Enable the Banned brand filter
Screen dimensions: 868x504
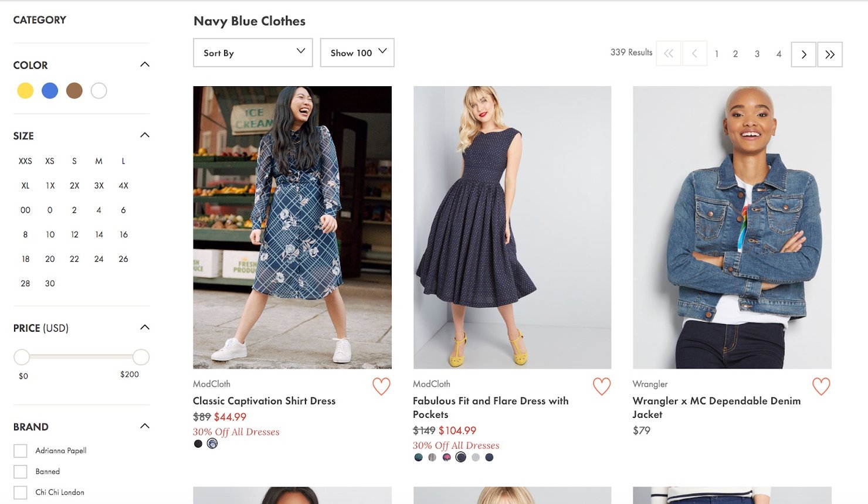click(21, 471)
